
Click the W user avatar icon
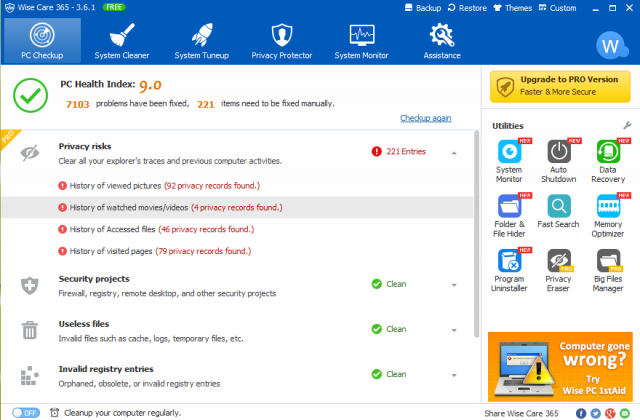[x=611, y=45]
